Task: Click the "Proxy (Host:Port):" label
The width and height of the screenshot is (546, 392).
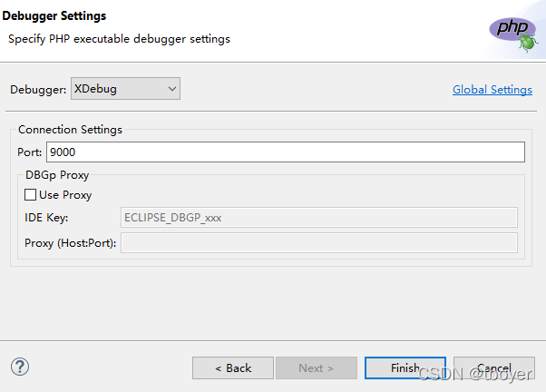Action: click(71, 243)
